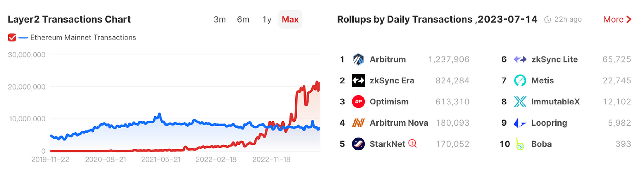This screenshot has height=175, width=644.
Task: Select the 3m time range tab
Action: click(x=220, y=19)
